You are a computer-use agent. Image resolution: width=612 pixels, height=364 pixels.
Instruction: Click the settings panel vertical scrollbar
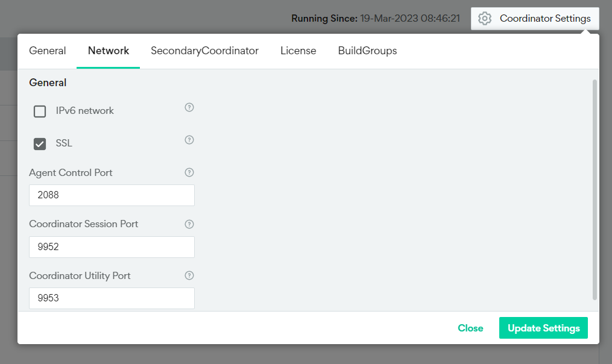(x=595, y=190)
